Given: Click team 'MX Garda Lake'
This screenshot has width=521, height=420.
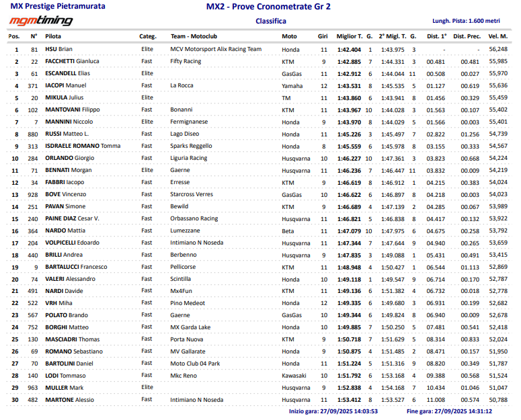Looking at the screenshot, I should pyautogui.click(x=190, y=327).
